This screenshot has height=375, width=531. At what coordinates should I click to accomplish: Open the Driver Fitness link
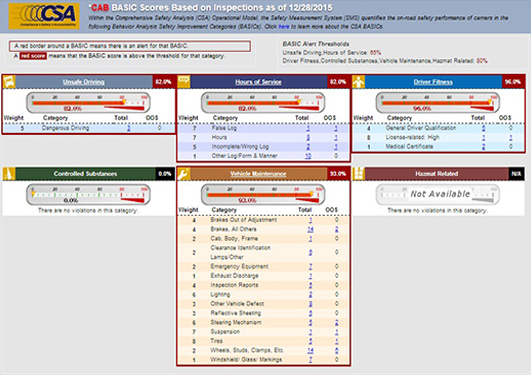click(x=433, y=82)
